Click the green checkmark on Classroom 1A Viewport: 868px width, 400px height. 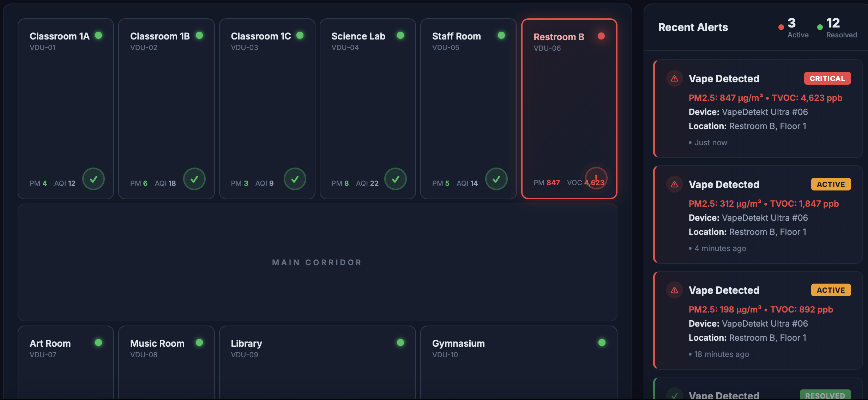point(94,179)
